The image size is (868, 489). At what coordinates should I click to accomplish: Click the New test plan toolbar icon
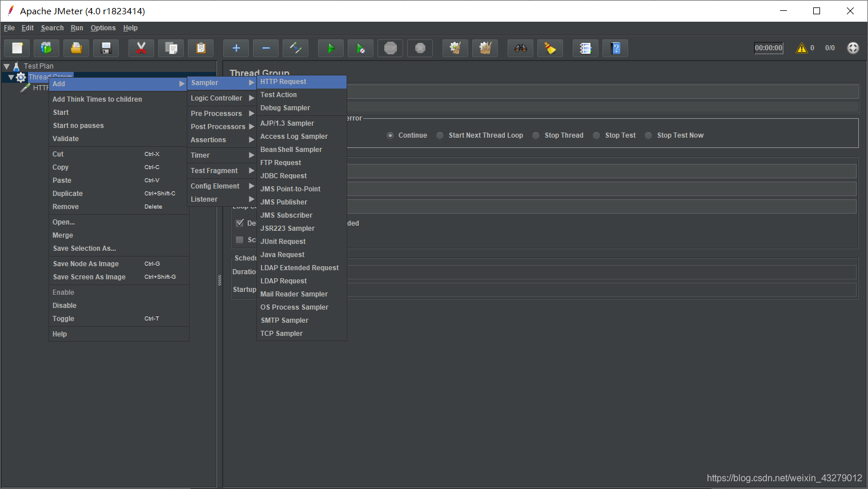point(17,48)
